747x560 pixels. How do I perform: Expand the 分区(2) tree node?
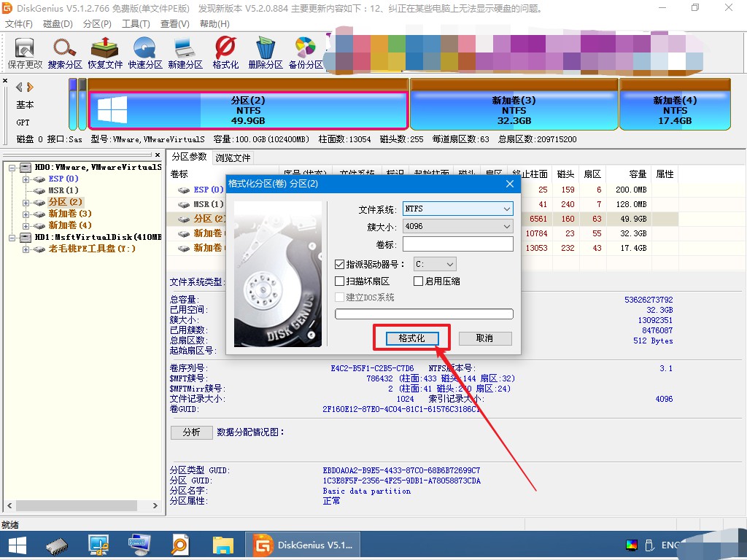click(26, 203)
